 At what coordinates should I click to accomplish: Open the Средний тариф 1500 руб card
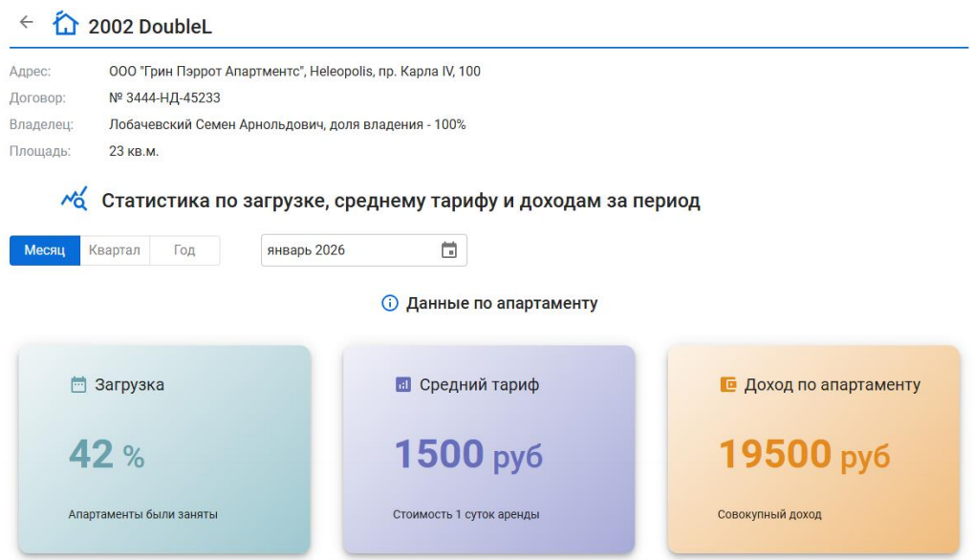click(x=488, y=449)
